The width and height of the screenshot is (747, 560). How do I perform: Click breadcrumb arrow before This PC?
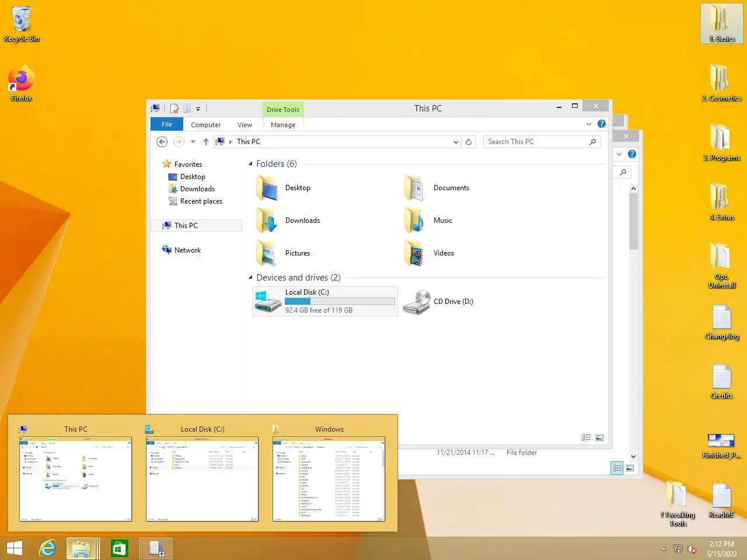tap(231, 142)
